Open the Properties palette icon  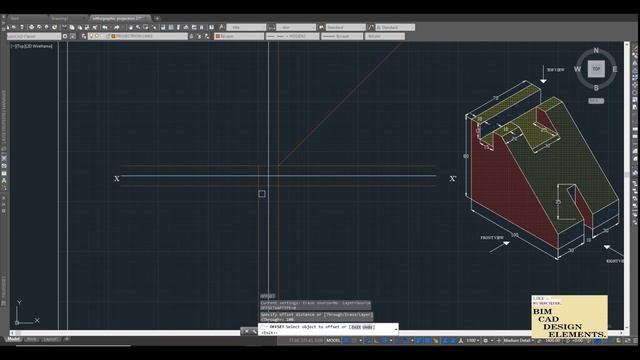click(x=162, y=27)
